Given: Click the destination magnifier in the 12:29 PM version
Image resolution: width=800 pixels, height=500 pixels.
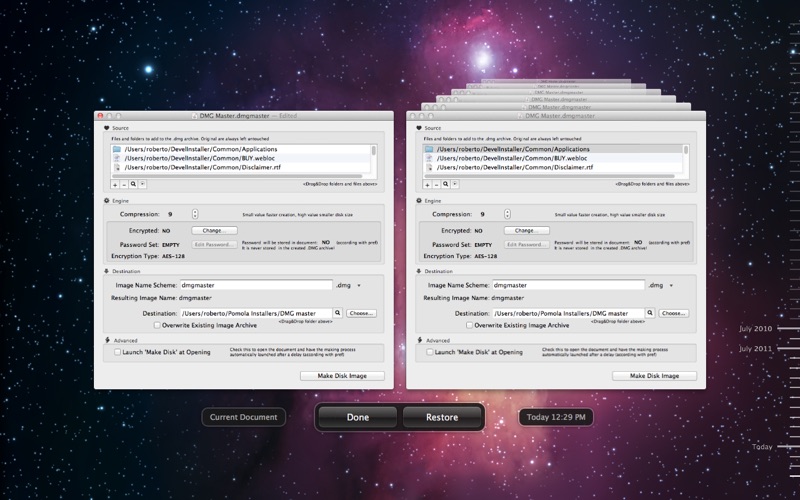Looking at the screenshot, I should coord(650,313).
